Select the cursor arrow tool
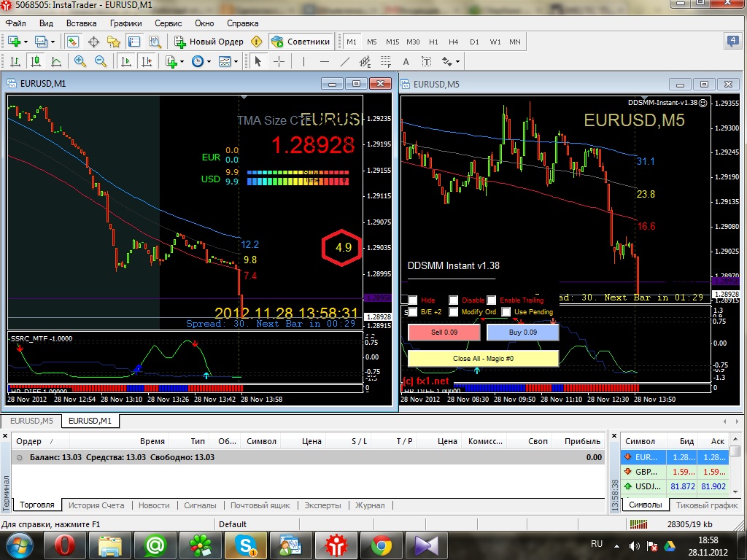 [258, 61]
